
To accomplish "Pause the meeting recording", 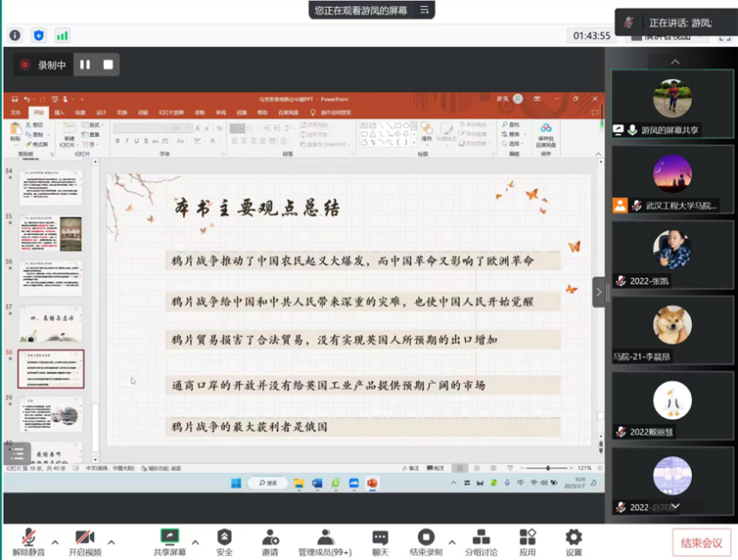I will tap(85, 65).
